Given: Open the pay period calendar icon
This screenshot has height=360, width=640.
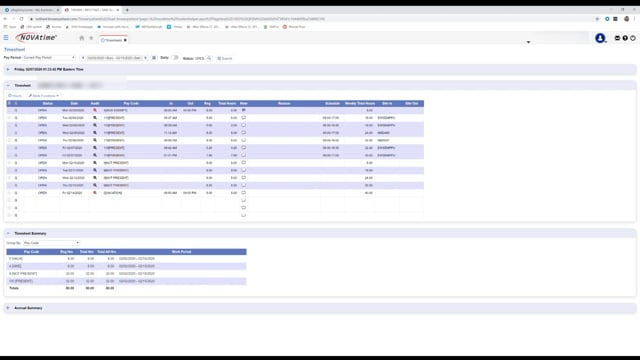Looking at the screenshot, I should (x=154, y=58).
